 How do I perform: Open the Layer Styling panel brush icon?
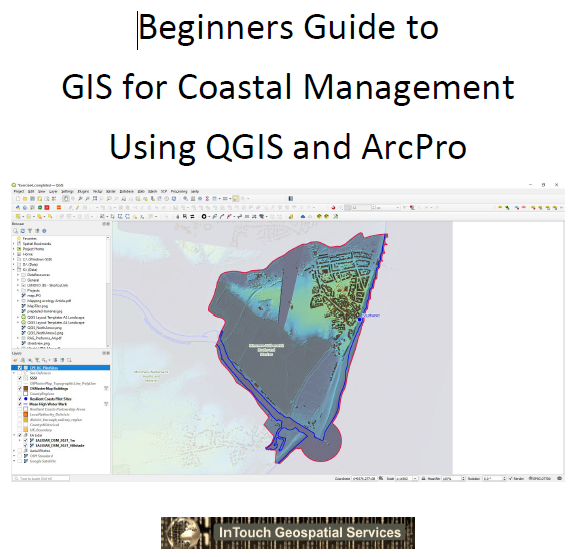pos(15,360)
